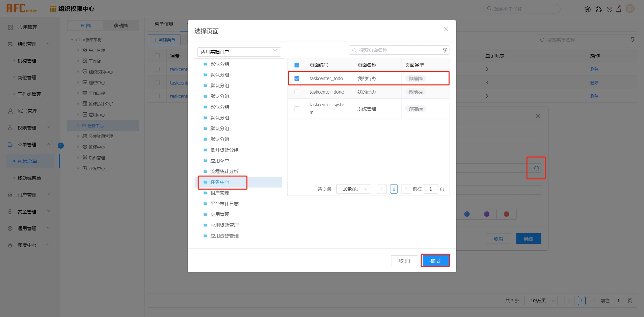The width and height of the screenshot is (644, 317).
Task: Click the 新建菜单 button
Action: click(x=164, y=40)
